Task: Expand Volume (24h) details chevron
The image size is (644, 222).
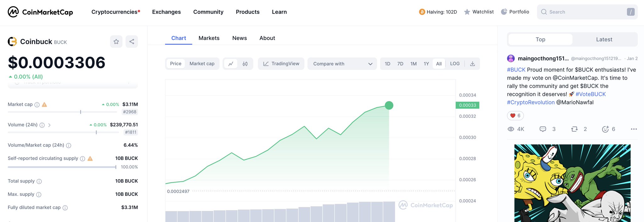Action: tap(49, 125)
